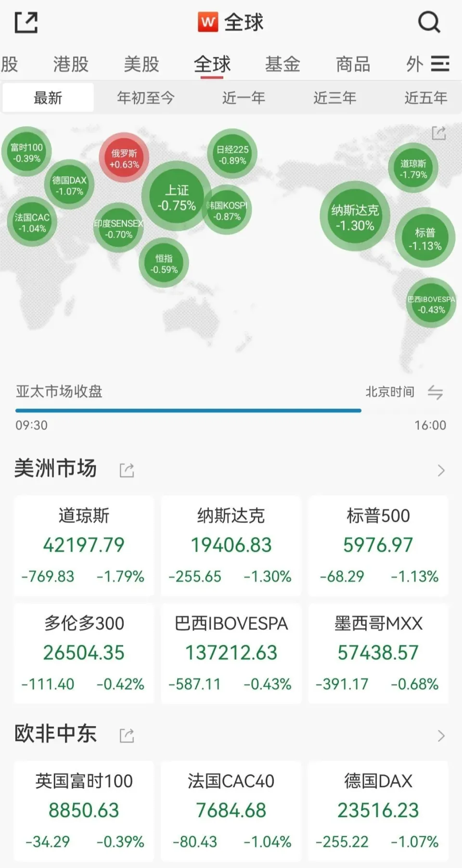
Task: Tap the 印度SENSEX -0.70% bubble
Action: coord(119,228)
